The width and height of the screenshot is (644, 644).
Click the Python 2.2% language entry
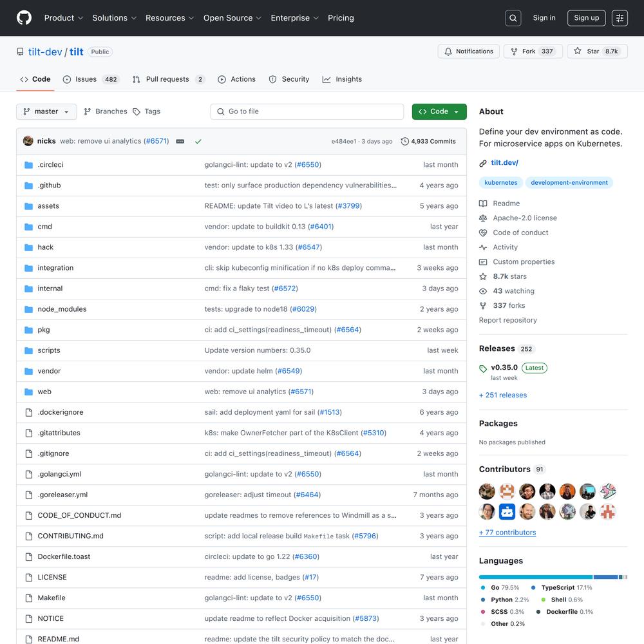pyautogui.click(x=505, y=600)
